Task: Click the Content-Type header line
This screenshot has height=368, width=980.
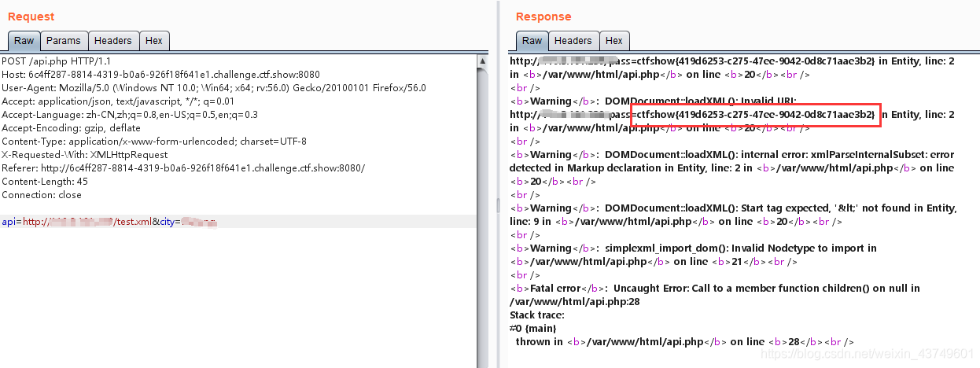Action: [154, 142]
